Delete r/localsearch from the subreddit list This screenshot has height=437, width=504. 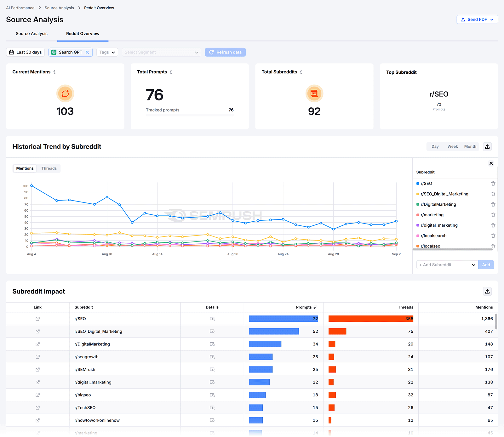coord(493,236)
